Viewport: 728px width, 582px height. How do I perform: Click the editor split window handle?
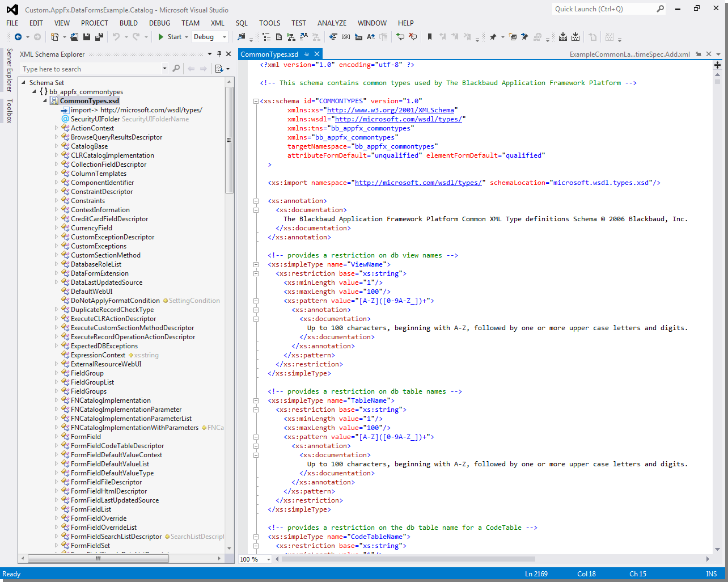point(717,65)
